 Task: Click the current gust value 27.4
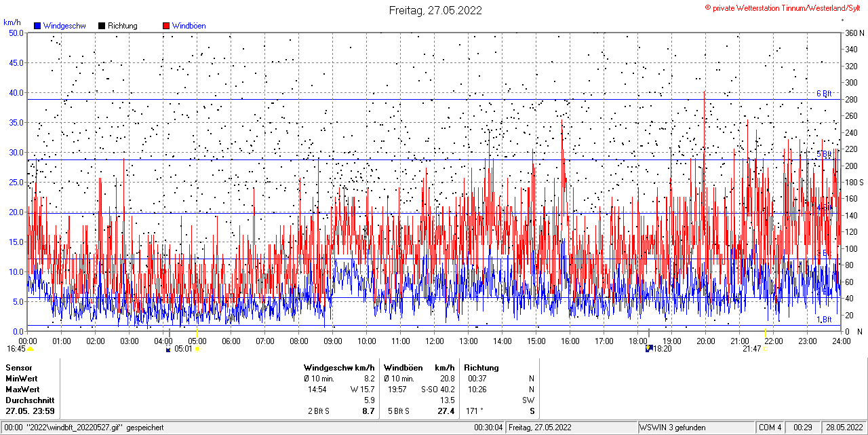tap(447, 411)
